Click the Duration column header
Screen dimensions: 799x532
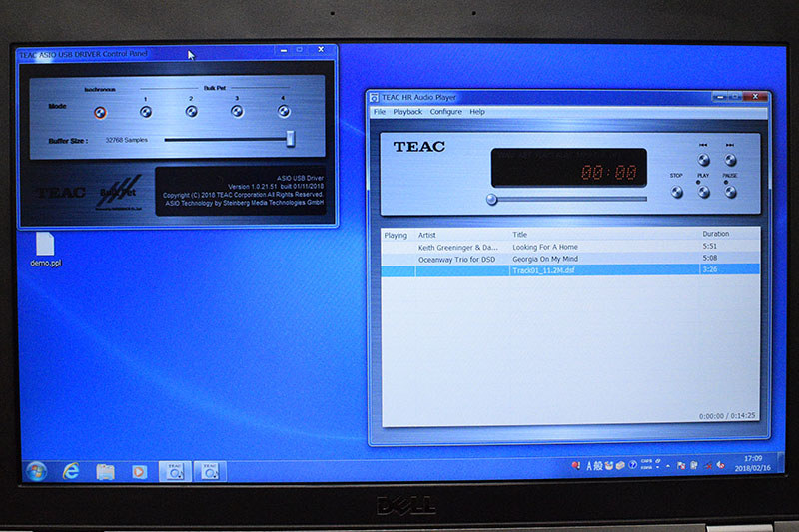tap(716, 234)
